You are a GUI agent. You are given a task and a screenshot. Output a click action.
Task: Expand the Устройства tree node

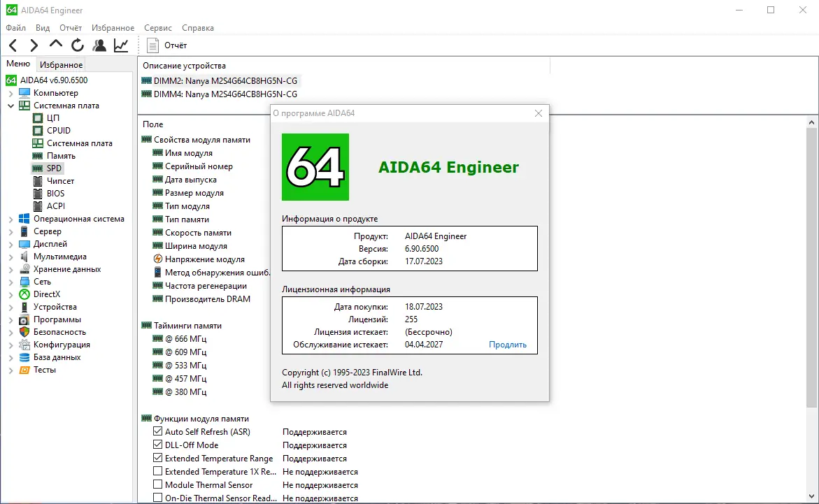tap(11, 307)
